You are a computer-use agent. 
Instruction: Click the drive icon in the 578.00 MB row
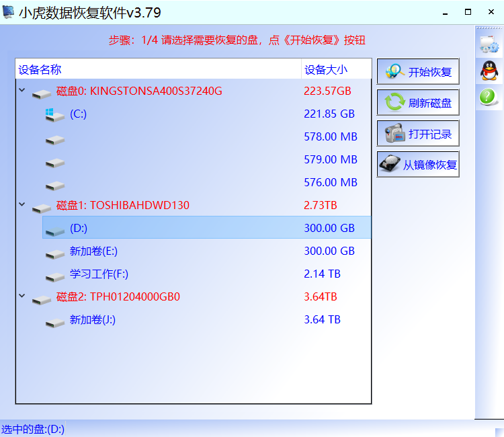click(x=55, y=140)
